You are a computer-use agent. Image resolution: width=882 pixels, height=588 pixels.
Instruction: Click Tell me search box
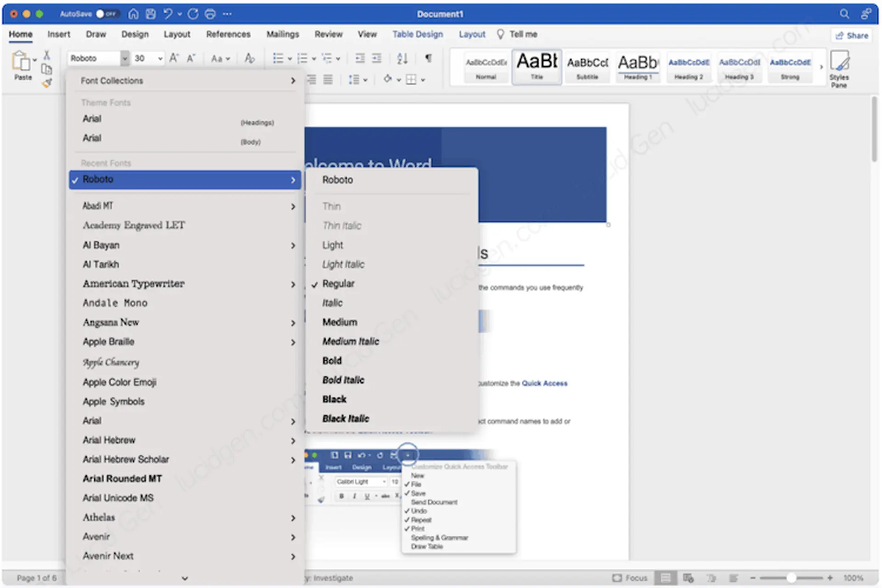click(517, 34)
